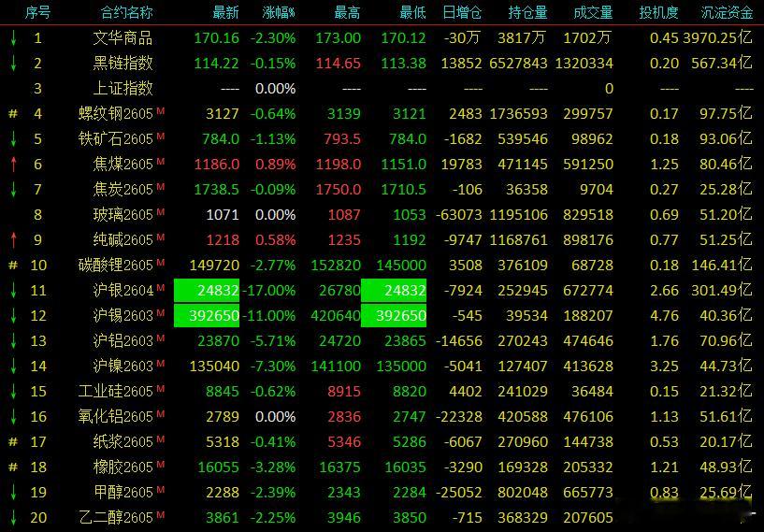Click the 4.76 speculation value of 沪锡

664,316
